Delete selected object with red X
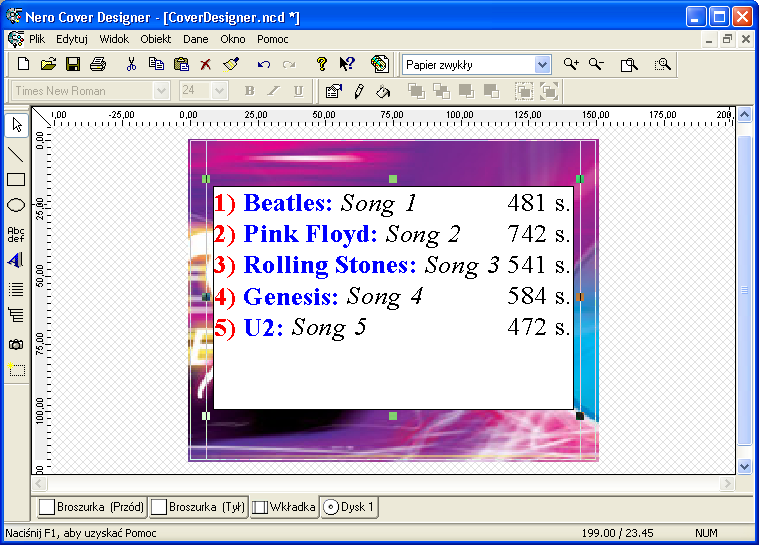759x545 pixels. (x=206, y=64)
